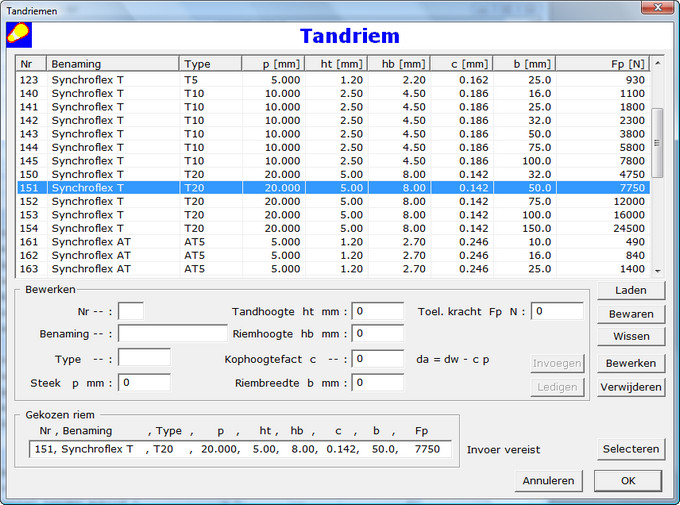680x505 pixels.
Task: Focus the Kophoogtefact c field
Action: pyautogui.click(x=377, y=358)
